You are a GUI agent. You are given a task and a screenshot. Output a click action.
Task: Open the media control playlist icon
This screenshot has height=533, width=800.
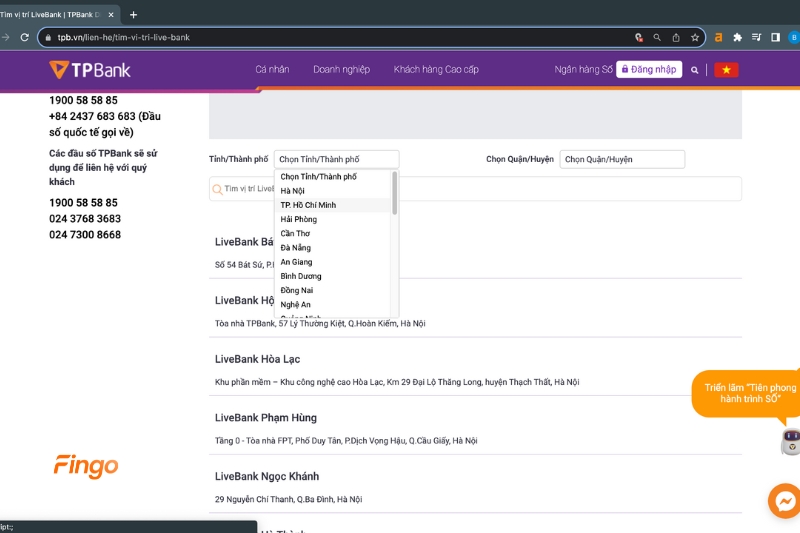click(x=756, y=37)
